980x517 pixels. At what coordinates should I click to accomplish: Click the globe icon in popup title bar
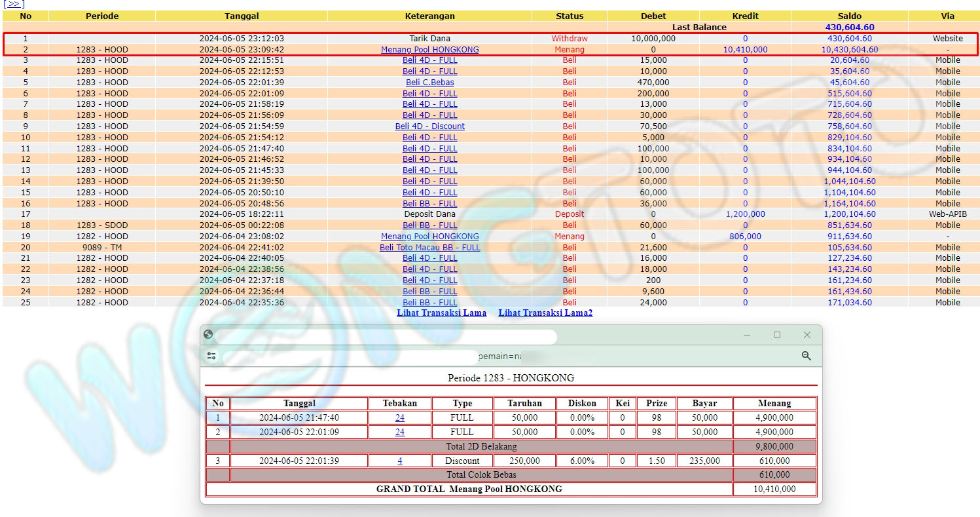(x=208, y=335)
